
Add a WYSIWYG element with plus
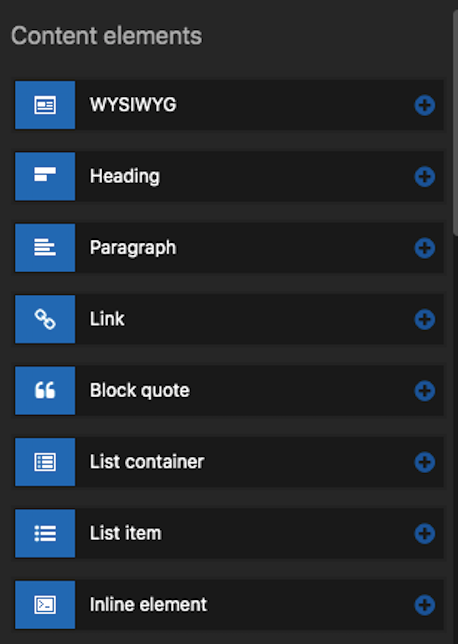425,106
